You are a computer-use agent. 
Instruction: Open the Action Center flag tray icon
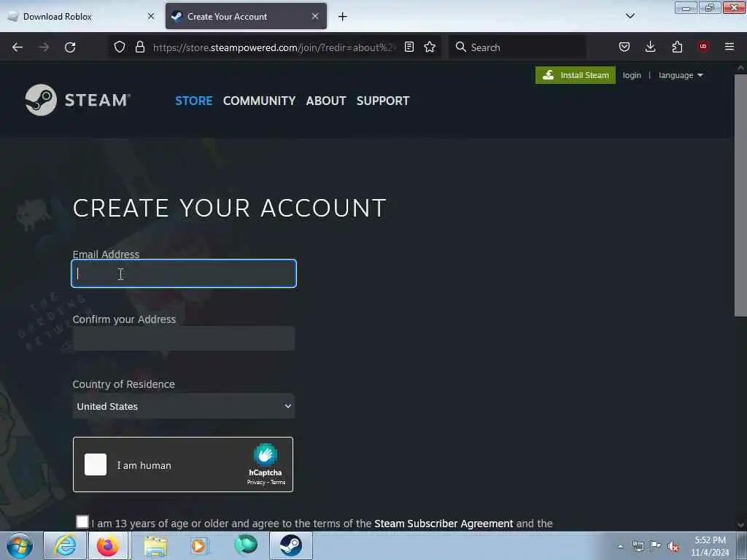(x=656, y=546)
